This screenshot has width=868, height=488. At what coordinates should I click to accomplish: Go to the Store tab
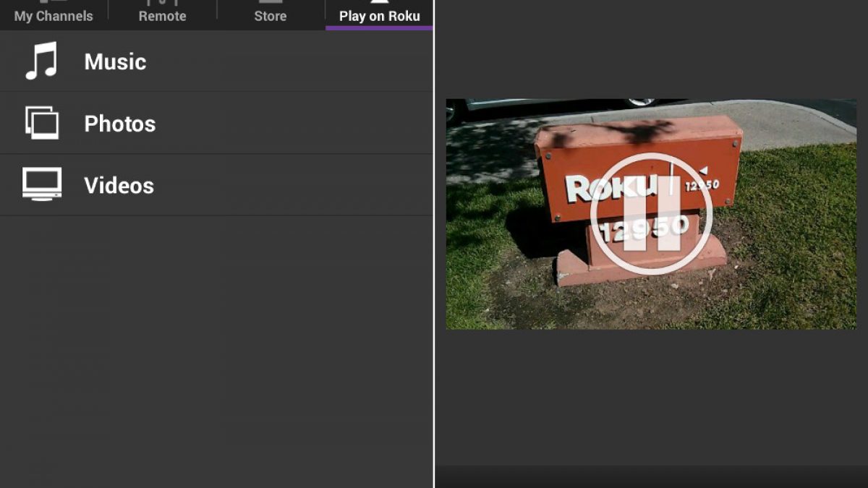[x=271, y=16]
